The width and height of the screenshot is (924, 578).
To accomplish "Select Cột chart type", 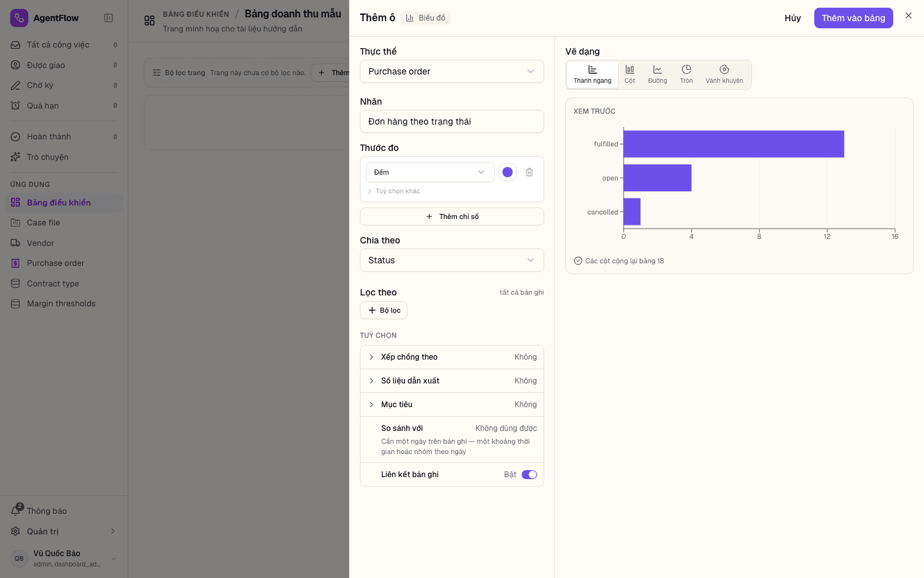I will (x=630, y=74).
